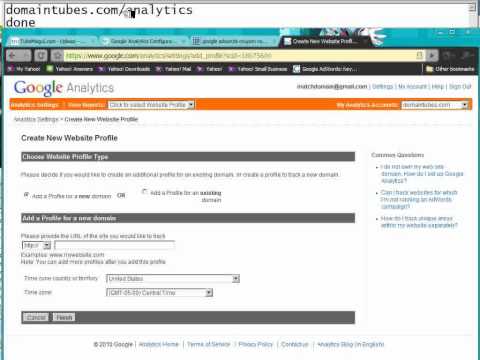
Task: Open the My Yahoo! bookmark
Action: 24,69
